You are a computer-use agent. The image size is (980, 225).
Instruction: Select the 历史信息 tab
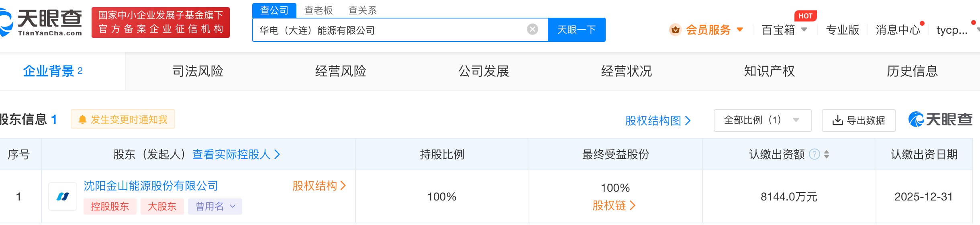pos(913,71)
